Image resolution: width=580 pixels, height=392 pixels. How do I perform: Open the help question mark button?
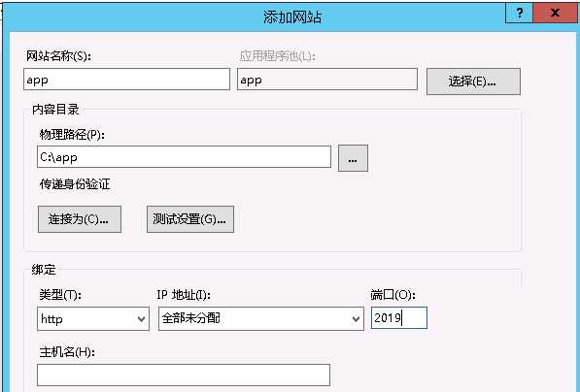tap(519, 14)
